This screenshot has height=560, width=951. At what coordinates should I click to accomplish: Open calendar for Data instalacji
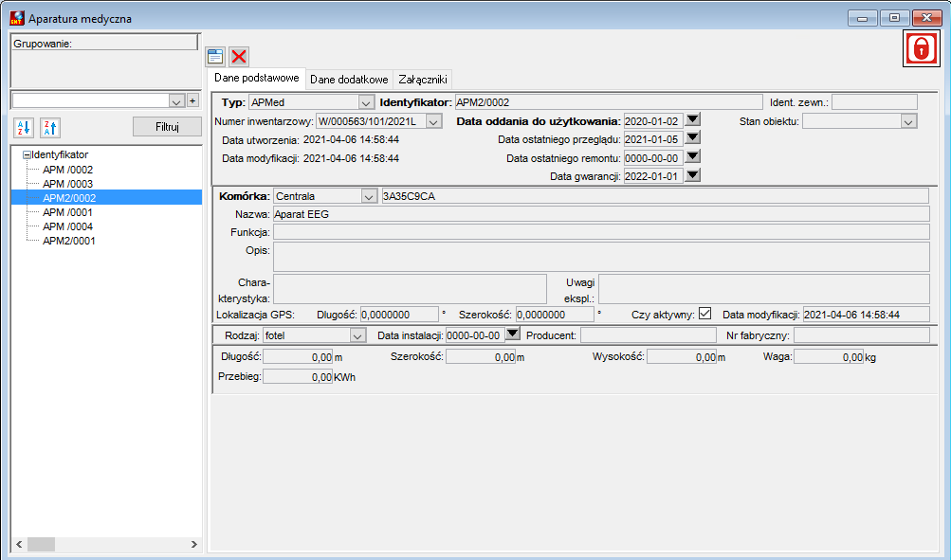513,334
